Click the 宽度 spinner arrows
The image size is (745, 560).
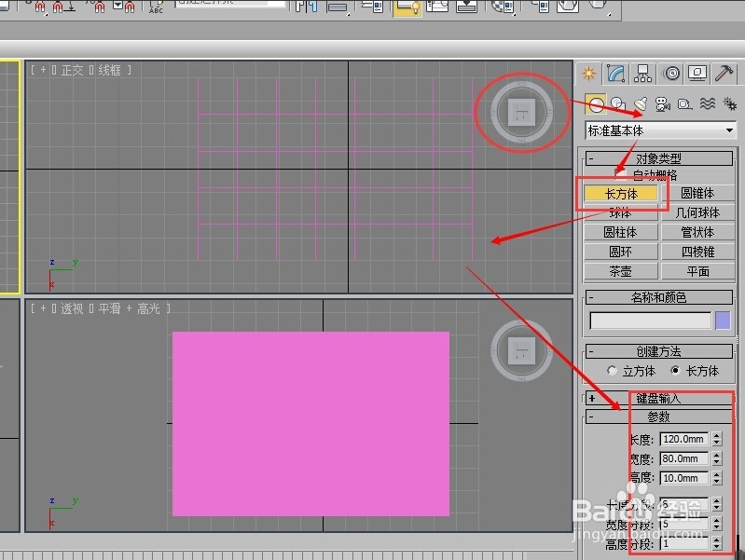717,458
